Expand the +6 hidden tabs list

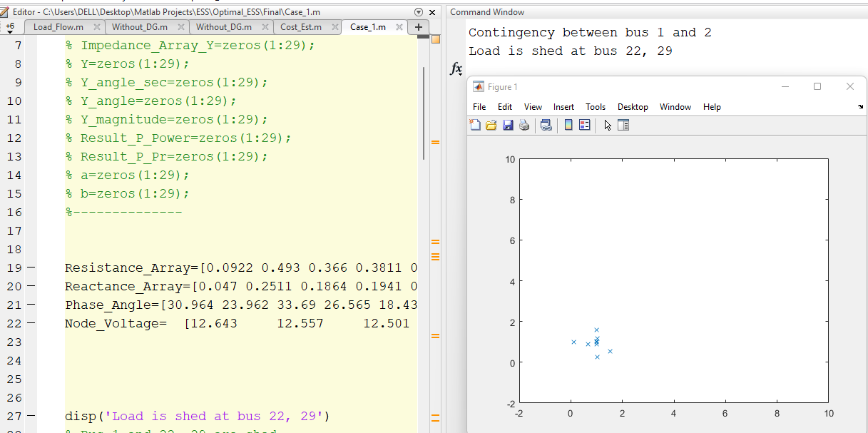point(9,26)
